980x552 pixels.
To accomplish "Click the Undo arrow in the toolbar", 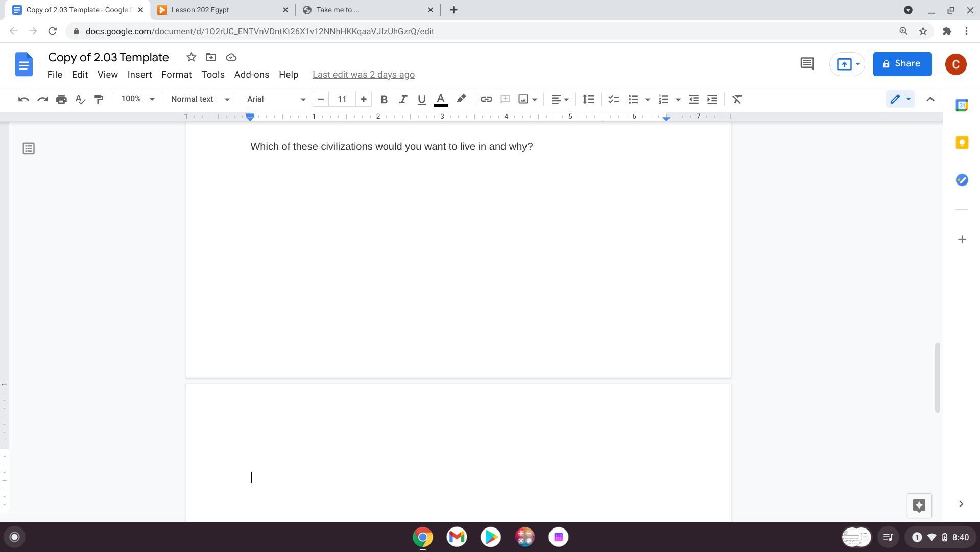I will coord(23,99).
